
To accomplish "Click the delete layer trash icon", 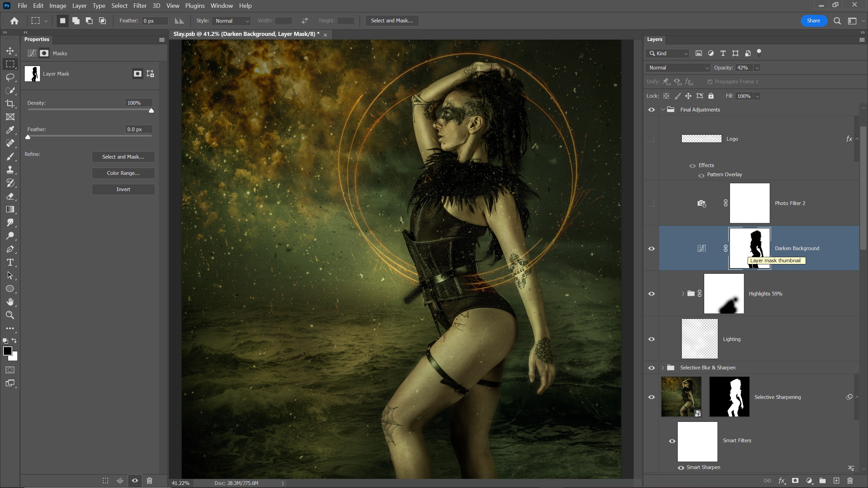I will click(850, 481).
